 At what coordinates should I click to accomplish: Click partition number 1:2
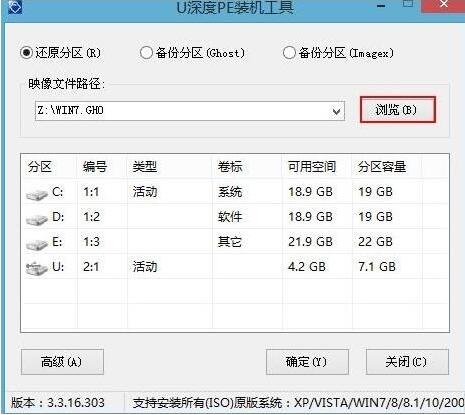tap(91, 217)
